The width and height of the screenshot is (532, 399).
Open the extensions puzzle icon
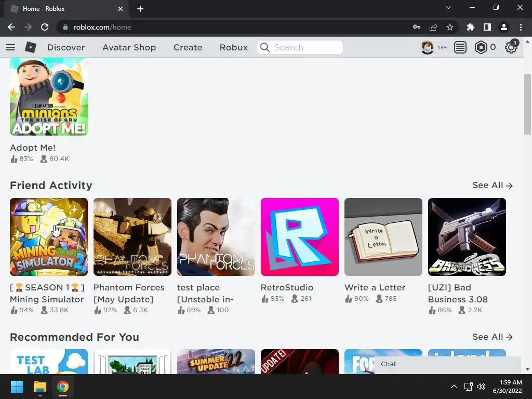point(471,27)
